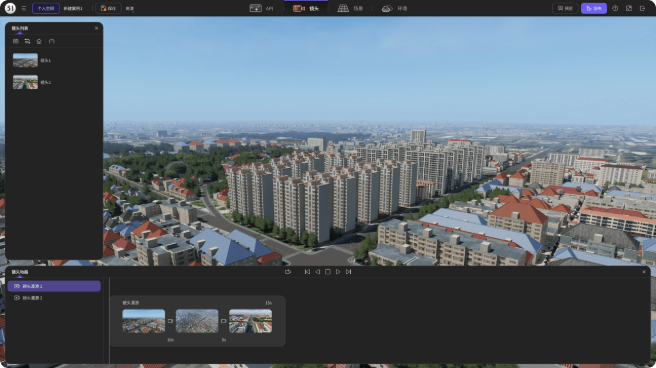Image resolution: width=656 pixels, height=368 pixels.
Task: Click the round 51 logo icon
Action: tap(10, 8)
